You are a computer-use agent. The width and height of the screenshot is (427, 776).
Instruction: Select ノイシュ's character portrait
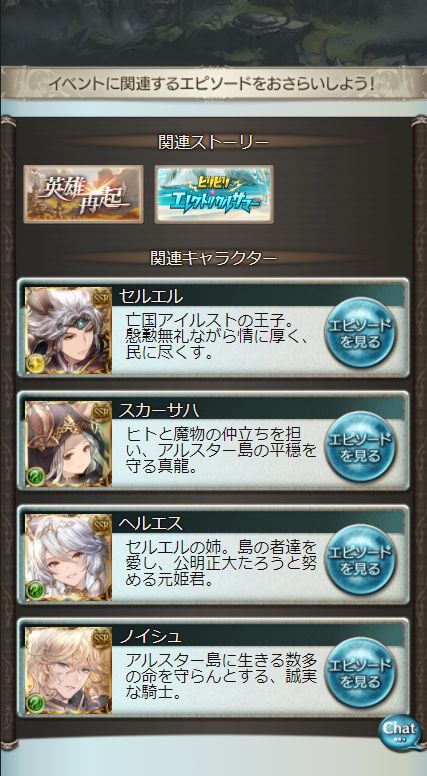pos(68,670)
